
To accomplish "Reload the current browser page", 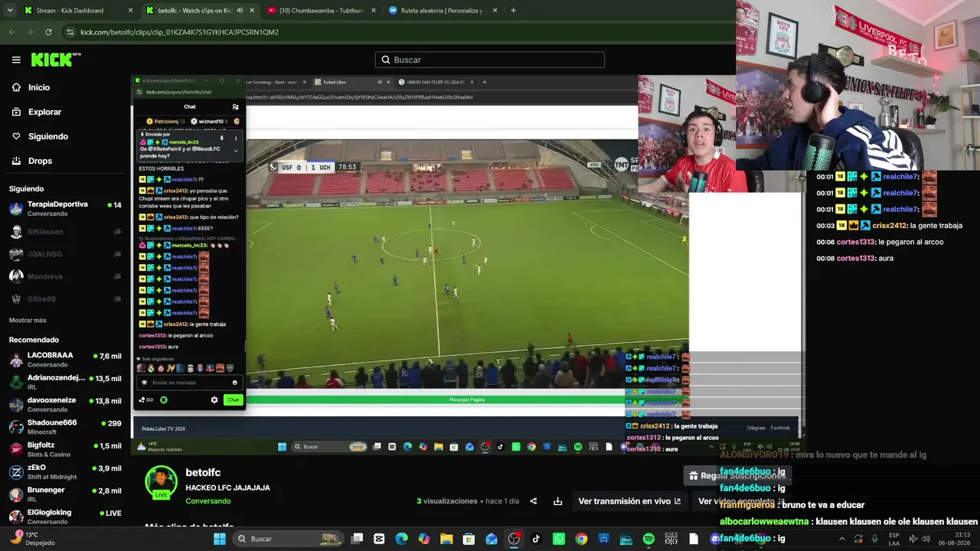I will coord(48,32).
